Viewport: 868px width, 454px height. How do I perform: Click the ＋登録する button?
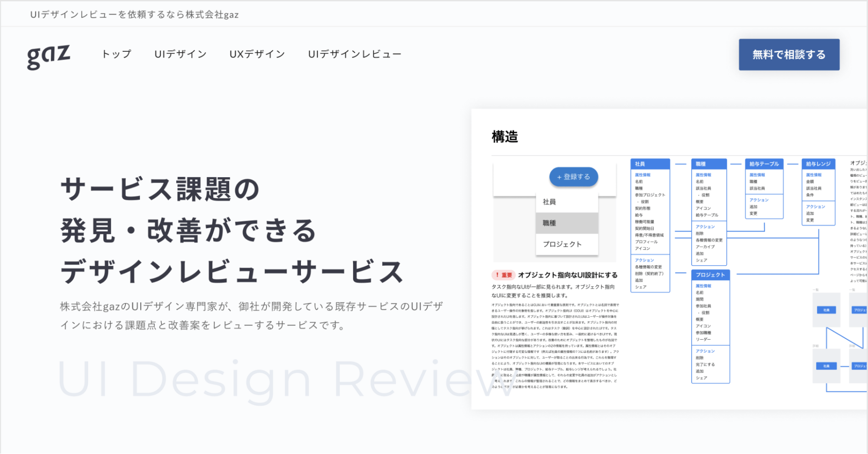click(x=573, y=177)
